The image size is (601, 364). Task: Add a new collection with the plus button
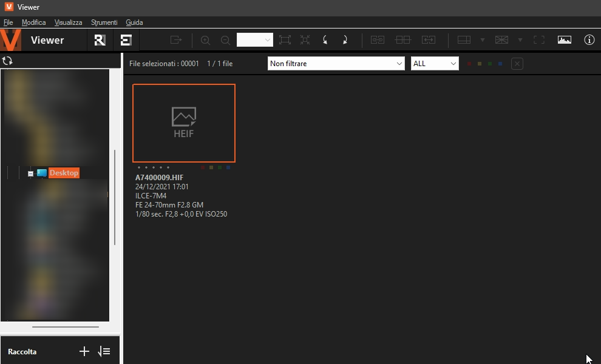[x=84, y=351]
